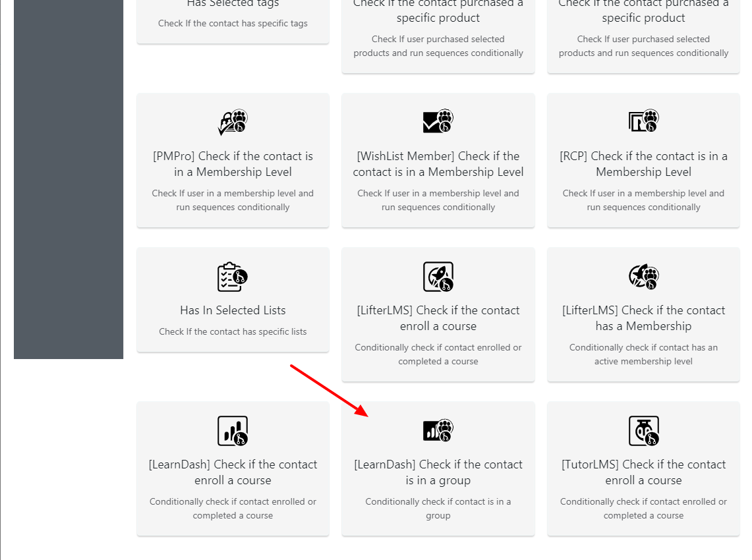Choose "[TutorLMS] Check if the contact enroll a course" title
The image size is (752, 560).
tap(644, 472)
